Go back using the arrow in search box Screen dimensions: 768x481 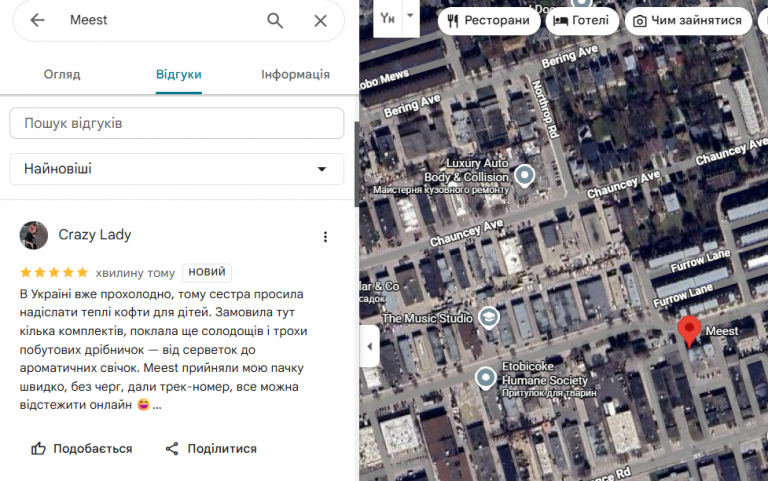coord(37,20)
